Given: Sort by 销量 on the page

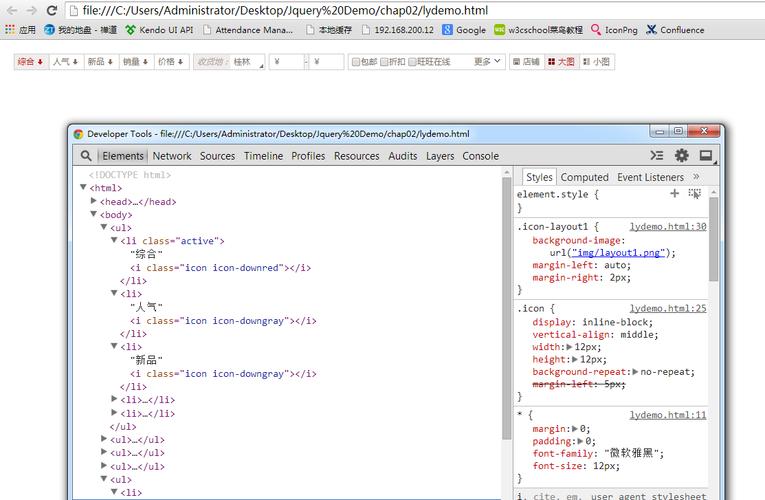Looking at the screenshot, I should tap(136, 61).
